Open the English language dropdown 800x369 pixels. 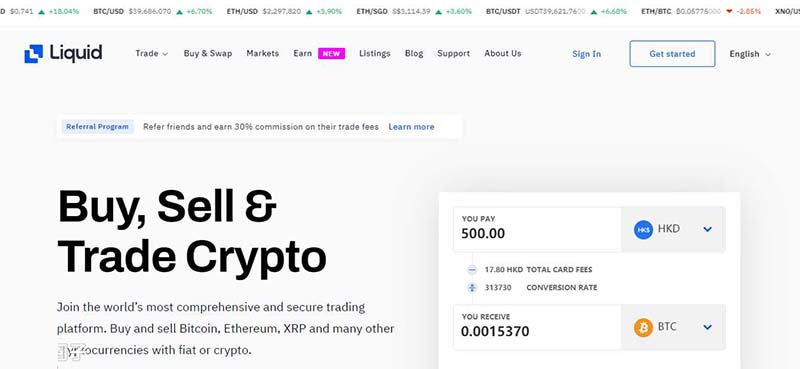749,54
